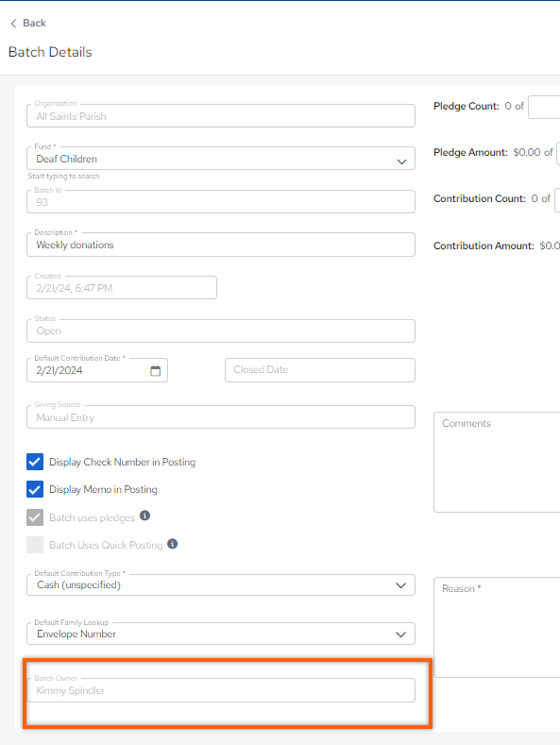The width and height of the screenshot is (560, 745).
Task: Click into the Reason text area
Action: click(497, 627)
